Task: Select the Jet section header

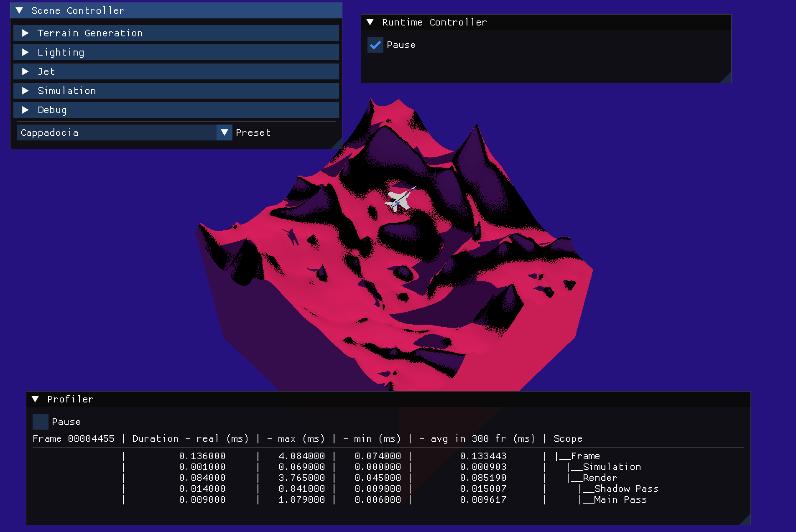Action: tap(46, 71)
